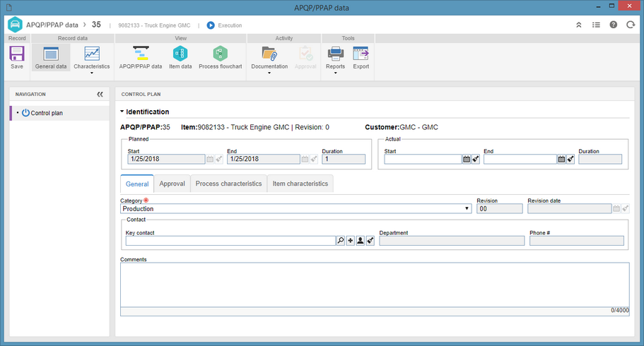
Task: Expand the Reports dropdown arrow
Action: click(x=336, y=73)
